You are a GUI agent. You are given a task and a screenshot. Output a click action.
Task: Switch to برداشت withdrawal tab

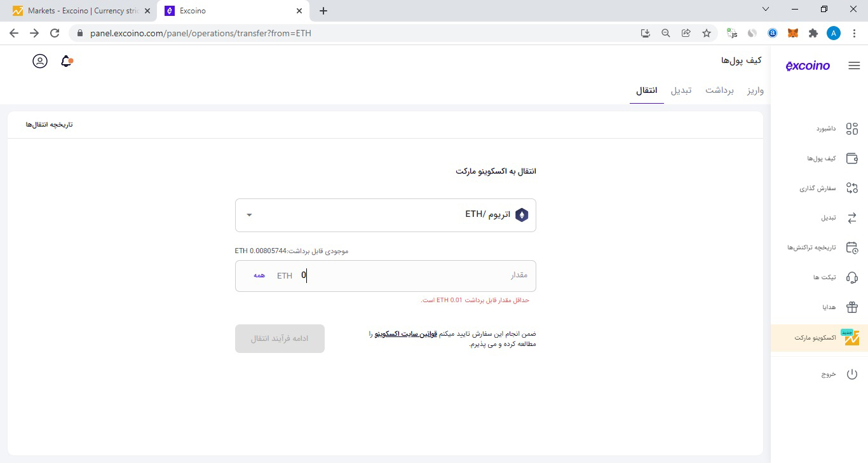(x=719, y=90)
